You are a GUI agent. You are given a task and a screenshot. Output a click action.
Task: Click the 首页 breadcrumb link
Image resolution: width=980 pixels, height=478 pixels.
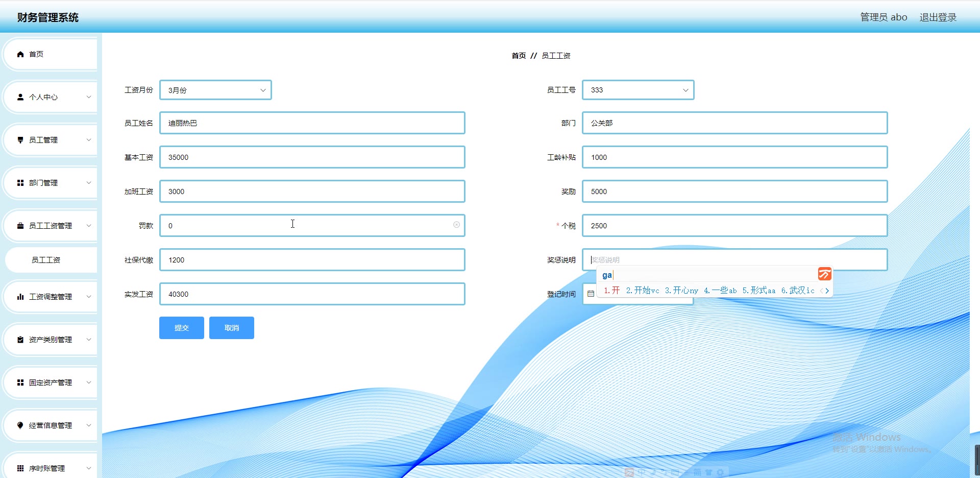point(519,56)
